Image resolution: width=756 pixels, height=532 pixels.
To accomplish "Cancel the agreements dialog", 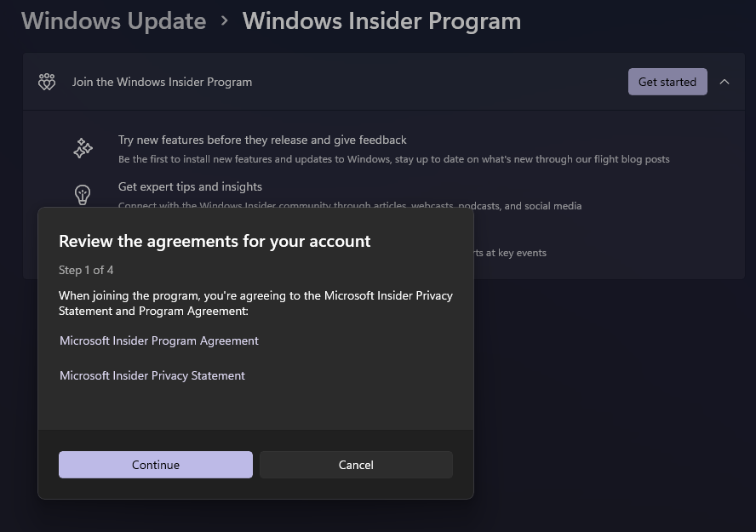I will [356, 465].
